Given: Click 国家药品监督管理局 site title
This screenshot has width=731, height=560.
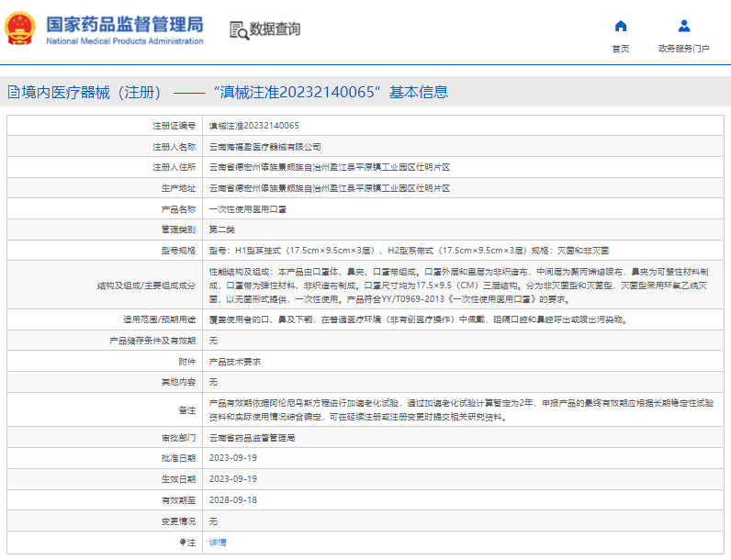Looking at the screenshot, I should pyautogui.click(x=125, y=24).
